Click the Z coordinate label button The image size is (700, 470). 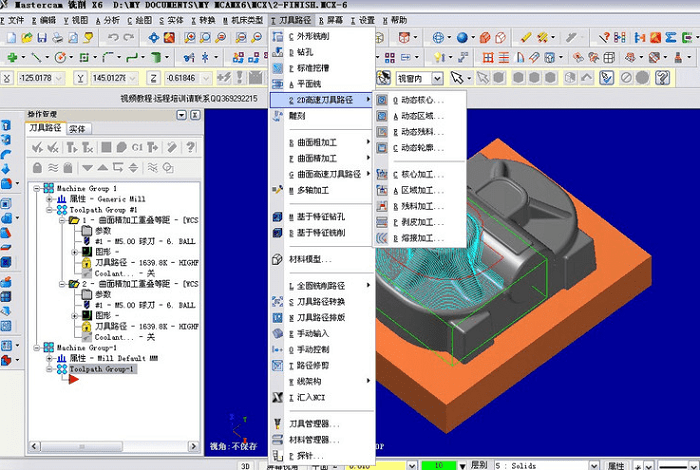[x=153, y=79]
